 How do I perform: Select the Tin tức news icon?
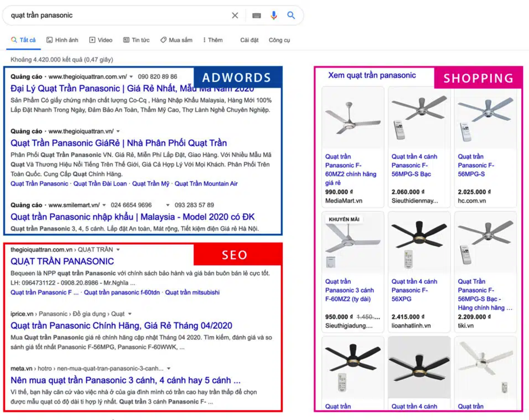click(x=126, y=40)
